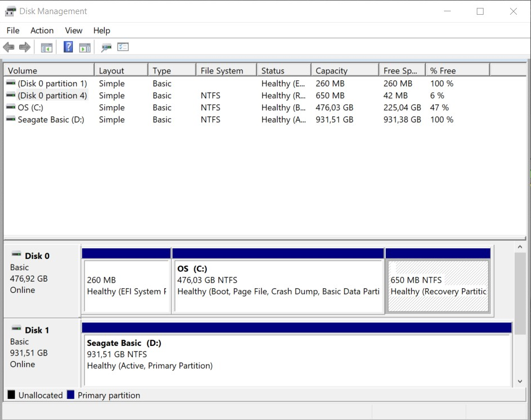This screenshot has height=420, width=531.
Task: Select '(Disk 0 partition 1)' volume name
Action: tap(53, 84)
